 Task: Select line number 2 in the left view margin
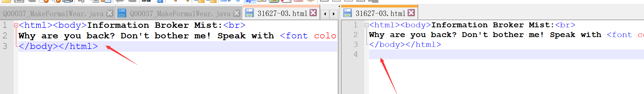point(5,36)
